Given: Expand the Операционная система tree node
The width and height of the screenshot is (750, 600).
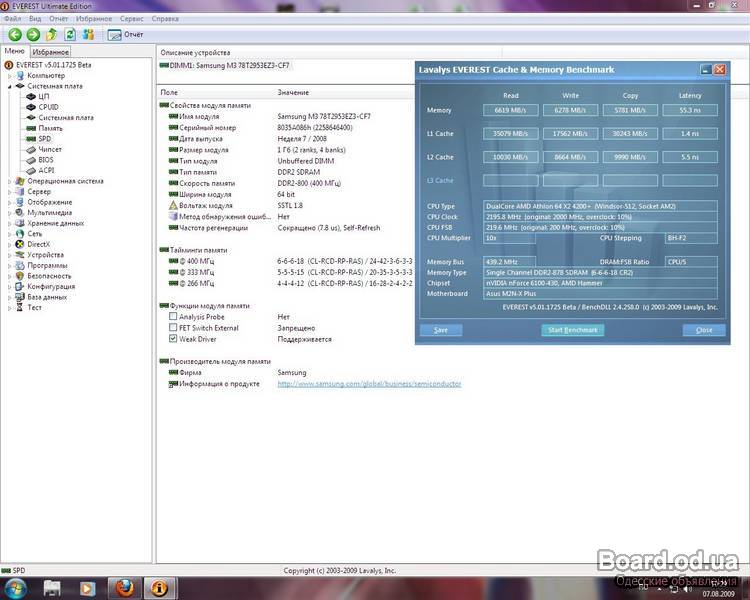Looking at the screenshot, I should (10, 181).
